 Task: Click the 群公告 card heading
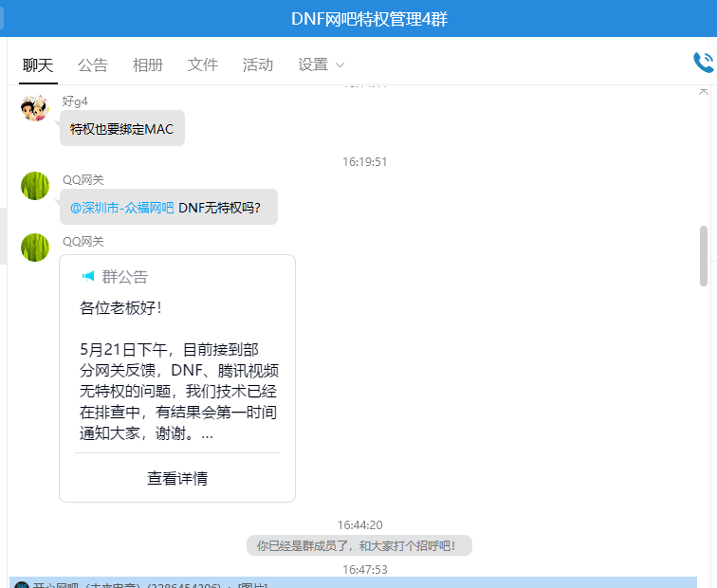tap(125, 277)
